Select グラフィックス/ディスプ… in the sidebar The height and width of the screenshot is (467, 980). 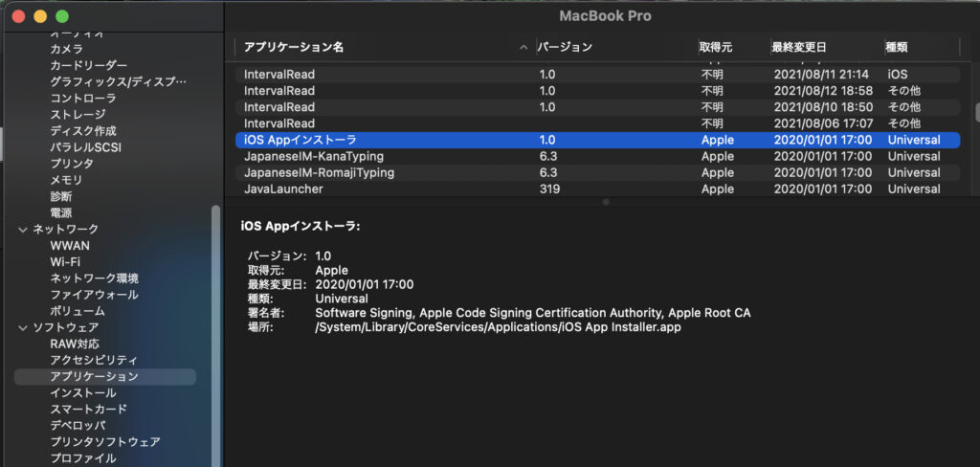[118, 82]
